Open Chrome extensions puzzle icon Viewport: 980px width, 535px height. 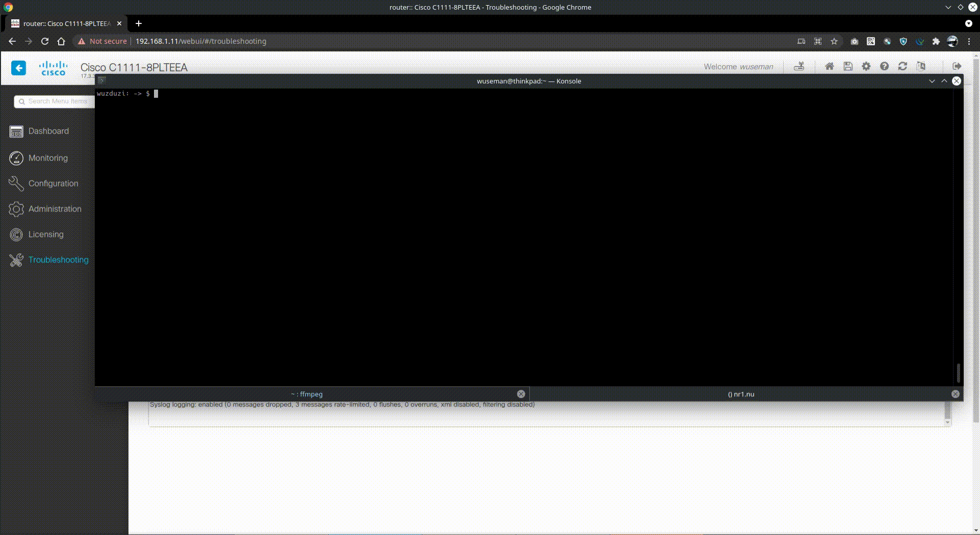click(x=936, y=41)
